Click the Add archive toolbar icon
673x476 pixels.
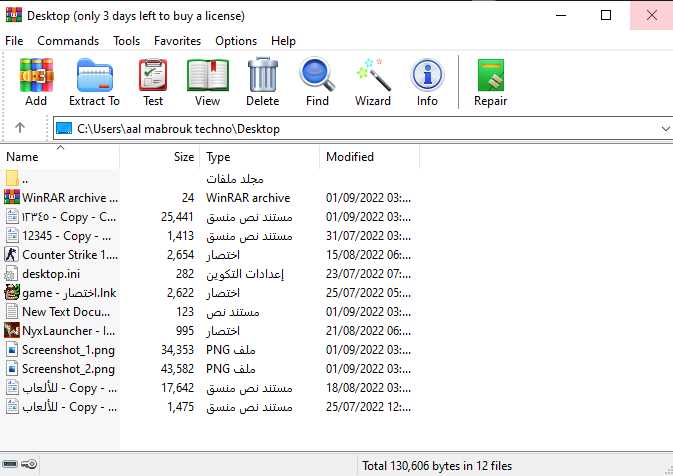[36, 75]
